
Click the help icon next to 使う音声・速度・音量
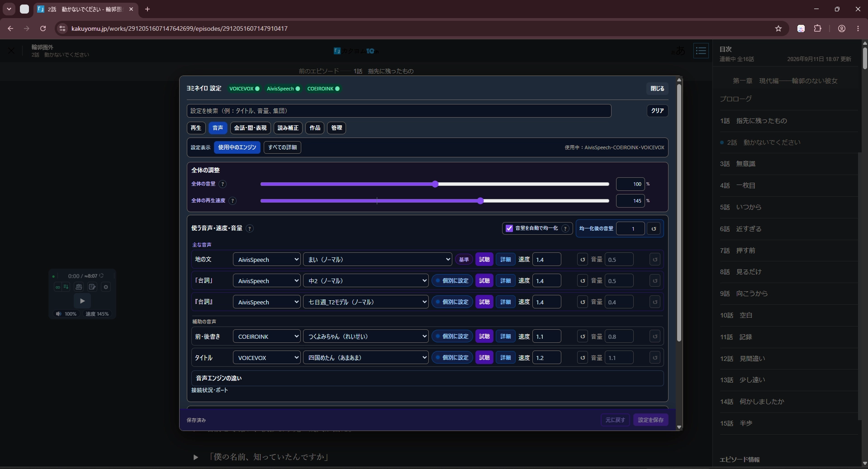pyautogui.click(x=249, y=228)
